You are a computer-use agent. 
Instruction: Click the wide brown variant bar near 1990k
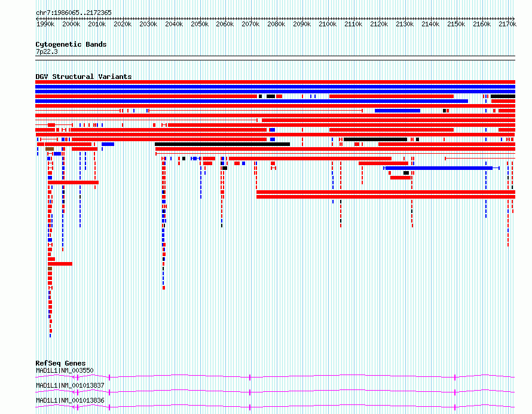(x=50, y=149)
